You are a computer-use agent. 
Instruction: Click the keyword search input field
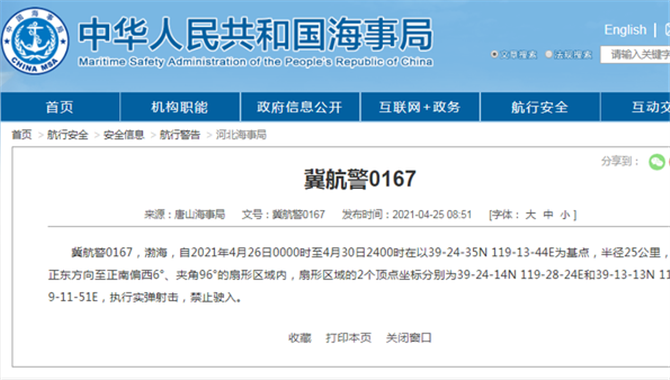click(x=635, y=54)
